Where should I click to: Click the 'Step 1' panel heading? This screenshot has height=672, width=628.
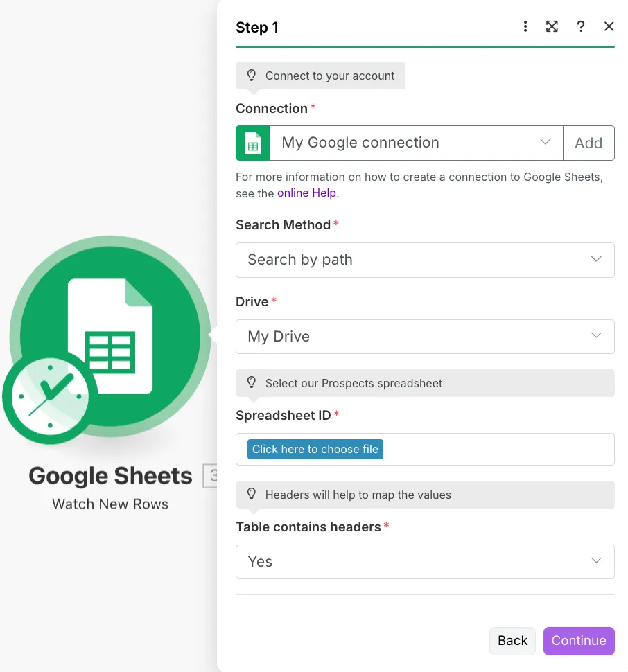coord(257,28)
